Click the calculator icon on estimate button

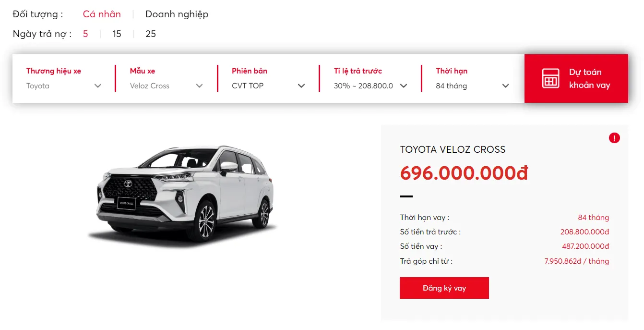[x=550, y=78]
